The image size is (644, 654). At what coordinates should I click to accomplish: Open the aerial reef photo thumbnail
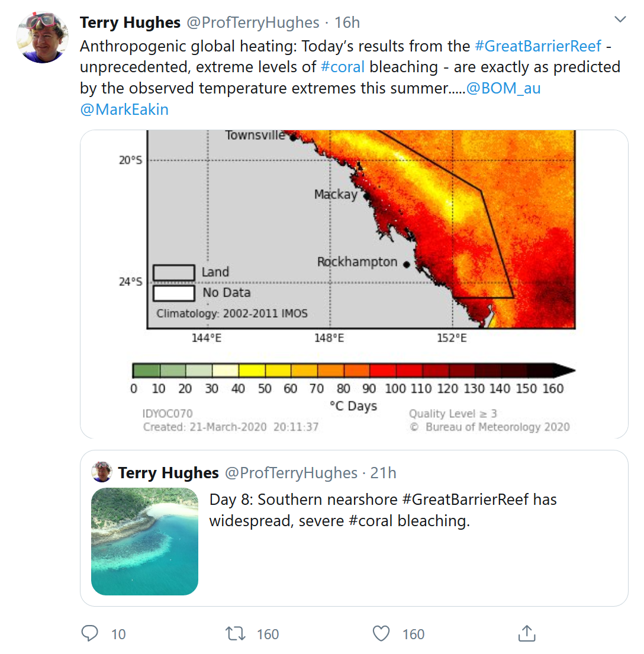click(144, 542)
